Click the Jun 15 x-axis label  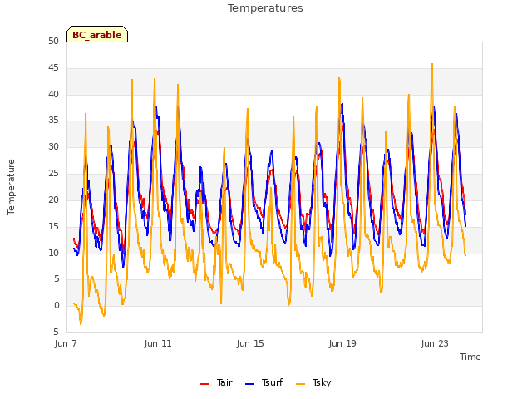250,343
